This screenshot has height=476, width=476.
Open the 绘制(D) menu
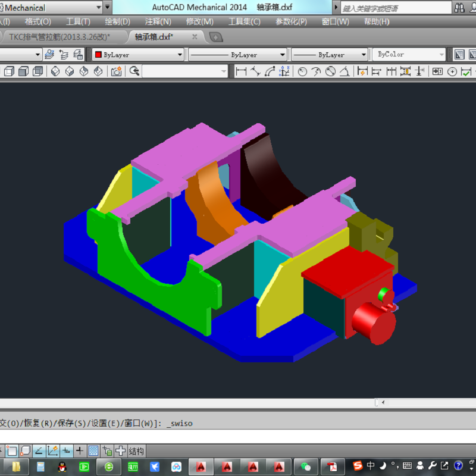click(117, 21)
